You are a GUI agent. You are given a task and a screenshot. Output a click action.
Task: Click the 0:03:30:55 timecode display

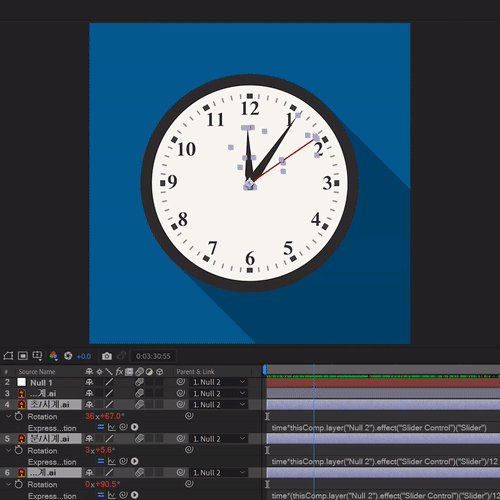tap(153, 356)
